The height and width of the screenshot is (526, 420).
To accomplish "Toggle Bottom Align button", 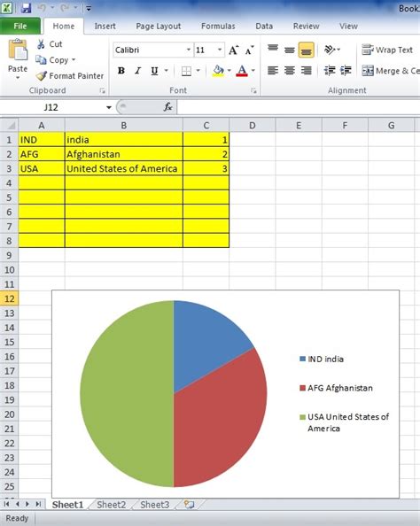I will (x=307, y=50).
